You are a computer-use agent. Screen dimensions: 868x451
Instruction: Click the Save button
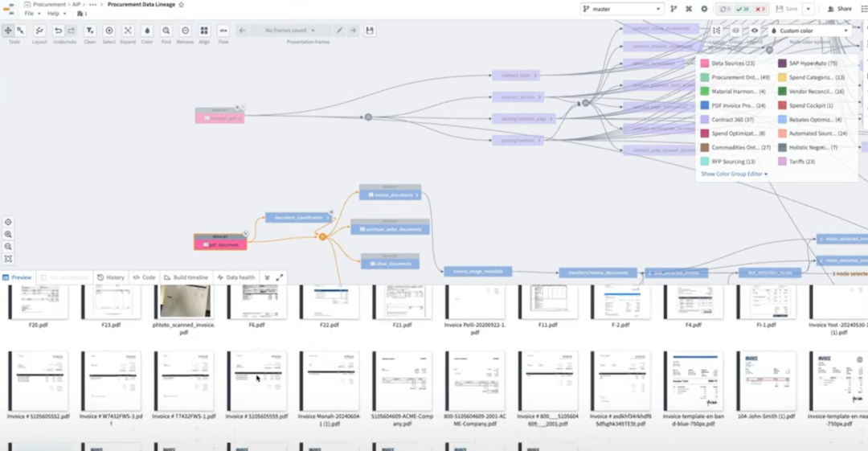click(787, 9)
